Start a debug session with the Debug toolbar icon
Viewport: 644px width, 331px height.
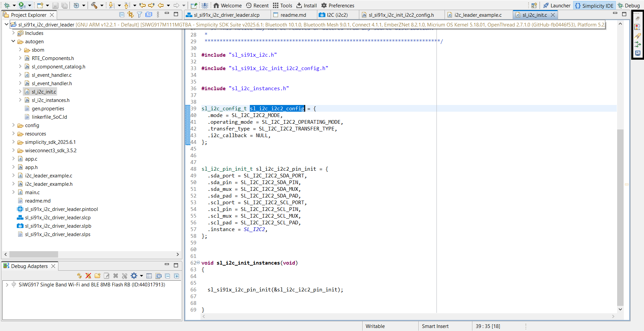click(x=7, y=5)
